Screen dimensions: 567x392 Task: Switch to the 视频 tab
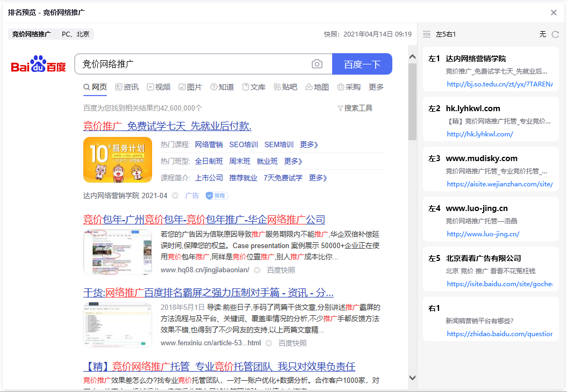[x=159, y=87]
